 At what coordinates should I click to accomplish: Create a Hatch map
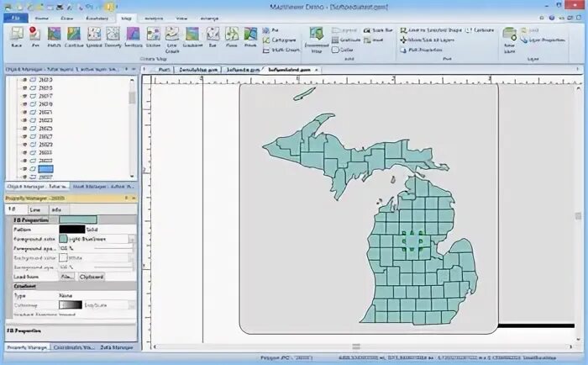54,37
